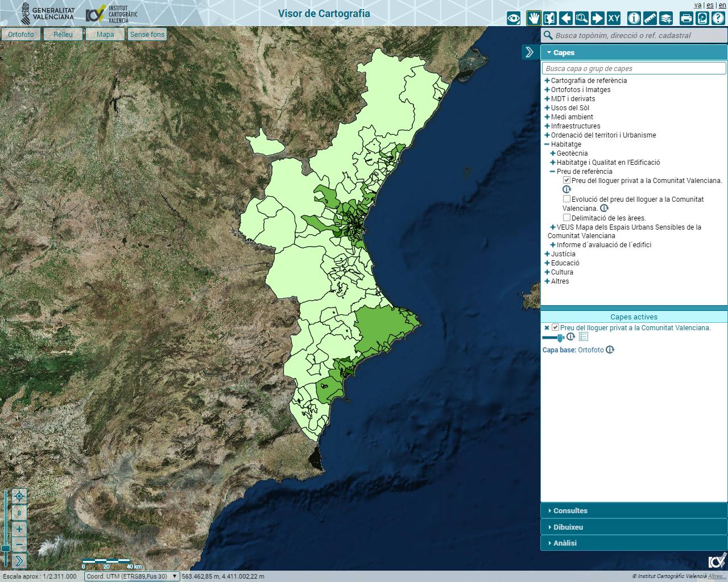Viewport: 728px width, 582px height.
Task: Check the Delimitació de les àrees box
Action: coord(566,217)
